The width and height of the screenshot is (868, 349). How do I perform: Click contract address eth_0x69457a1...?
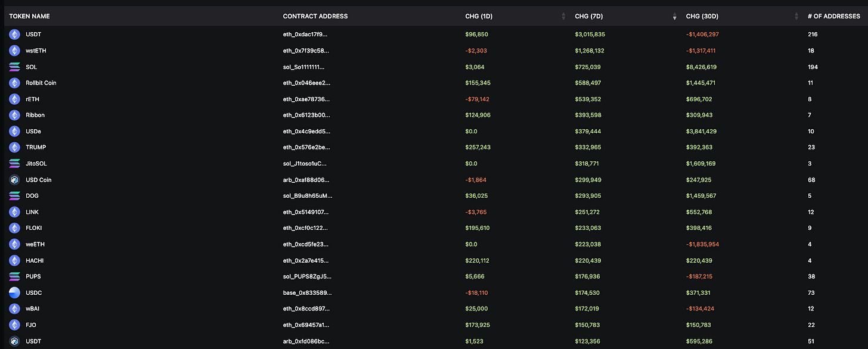coord(306,325)
